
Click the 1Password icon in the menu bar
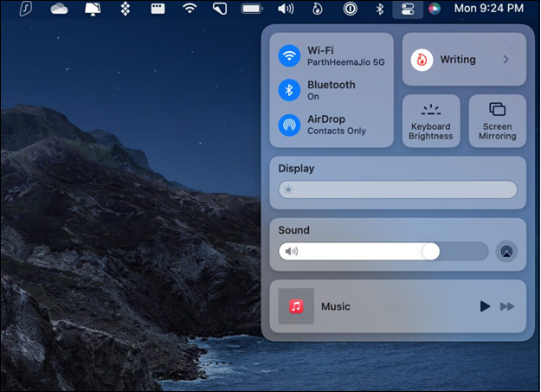coord(351,10)
